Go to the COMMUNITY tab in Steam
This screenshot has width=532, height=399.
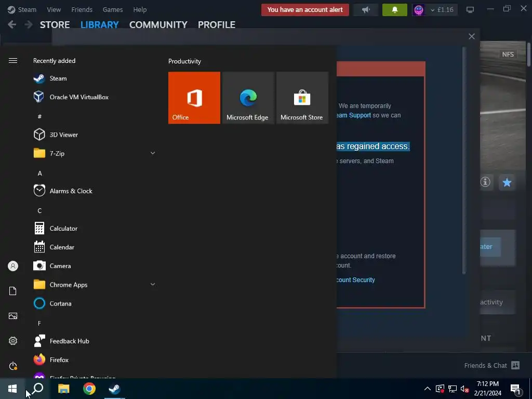[x=158, y=25]
